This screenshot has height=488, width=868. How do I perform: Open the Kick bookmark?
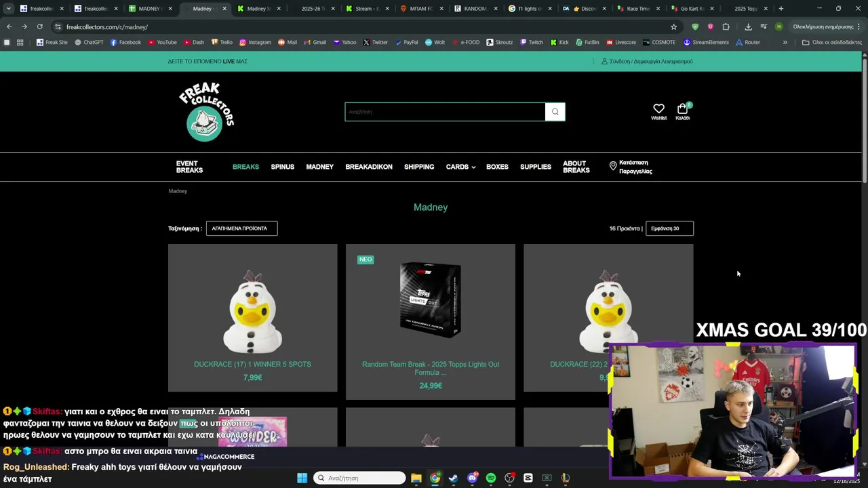tap(559, 42)
